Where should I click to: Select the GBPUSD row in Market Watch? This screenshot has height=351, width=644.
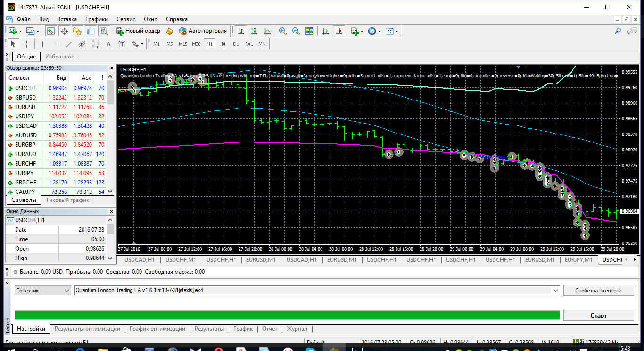[56, 97]
